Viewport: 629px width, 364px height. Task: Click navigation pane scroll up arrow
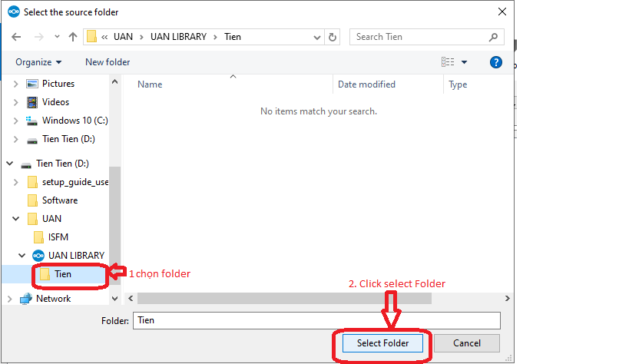[x=114, y=82]
